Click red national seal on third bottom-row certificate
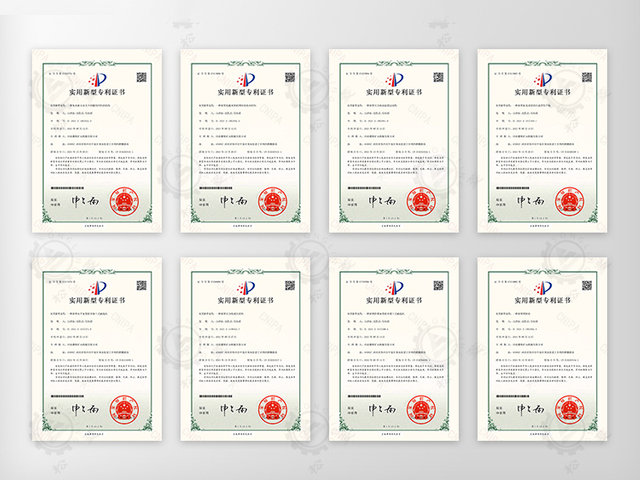The height and width of the screenshot is (480, 640). [421, 411]
